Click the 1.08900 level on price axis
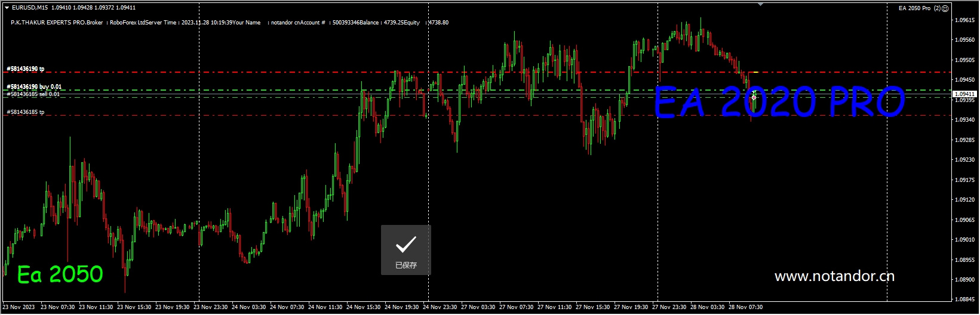The image size is (980, 315). [964, 280]
